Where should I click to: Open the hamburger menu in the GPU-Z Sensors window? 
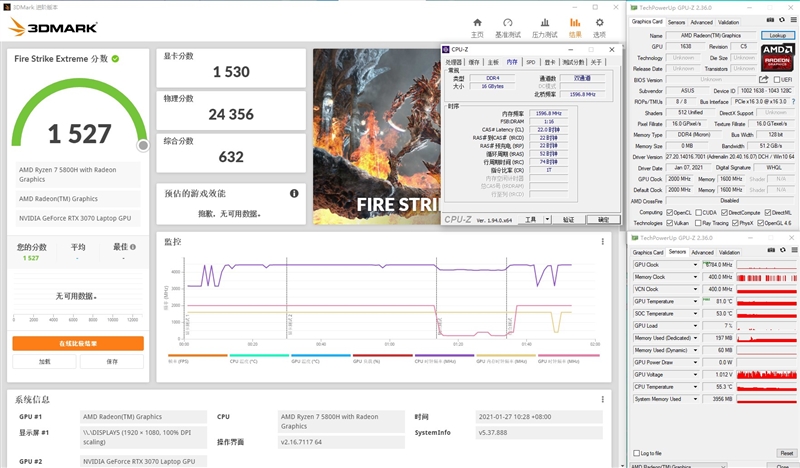pyautogui.click(x=794, y=250)
